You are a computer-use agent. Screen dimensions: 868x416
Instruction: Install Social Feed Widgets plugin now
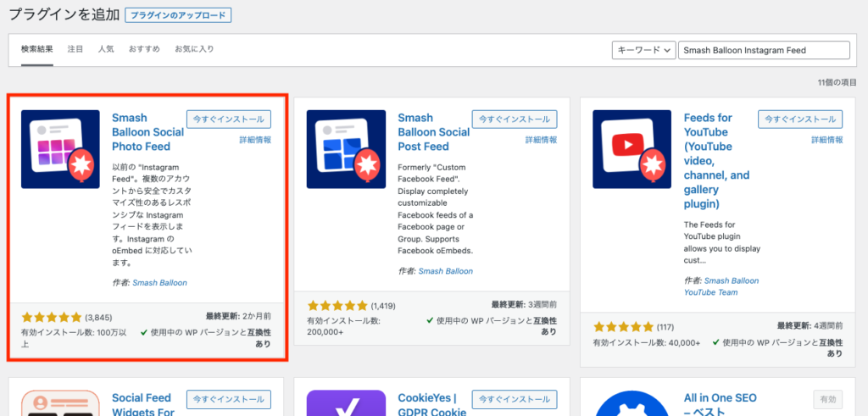(x=229, y=399)
